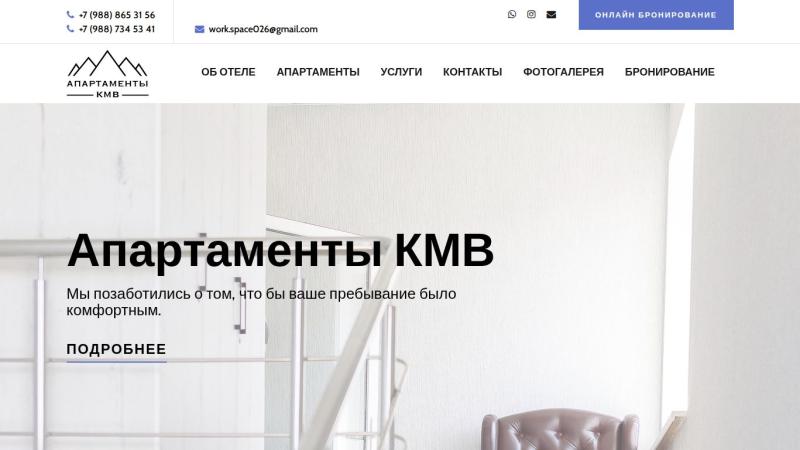Viewport: 800px width, 450px height.
Task: Click the Апартаменты КМВ hero heading
Action: (x=280, y=251)
